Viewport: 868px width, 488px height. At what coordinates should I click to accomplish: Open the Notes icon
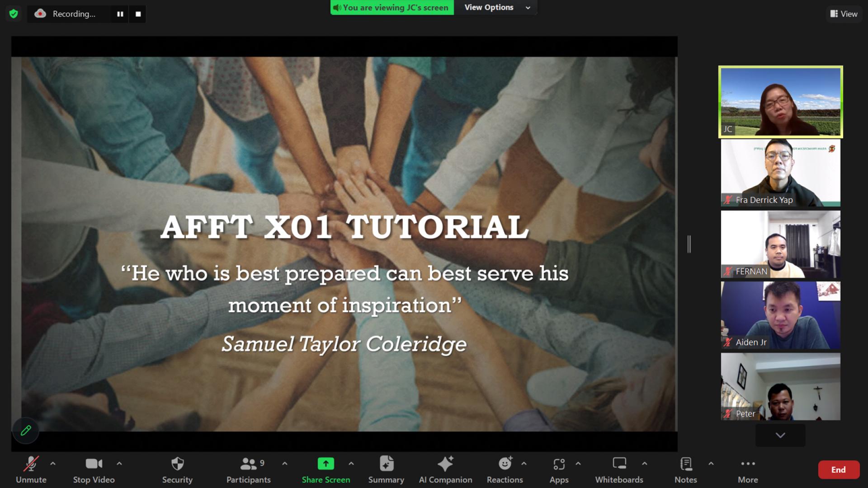pos(685,464)
